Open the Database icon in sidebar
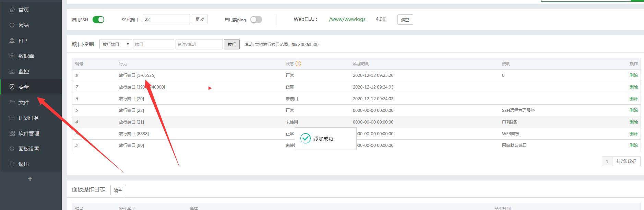The image size is (644, 210). coord(12,56)
